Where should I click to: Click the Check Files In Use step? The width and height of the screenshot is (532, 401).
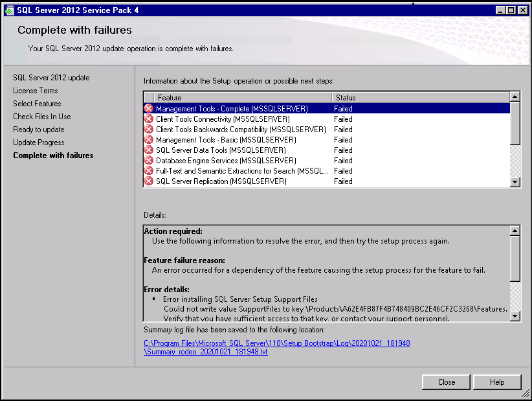pyautogui.click(x=41, y=117)
